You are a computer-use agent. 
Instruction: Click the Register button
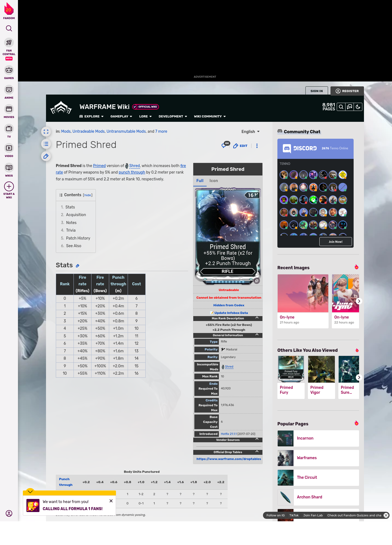coord(347,91)
